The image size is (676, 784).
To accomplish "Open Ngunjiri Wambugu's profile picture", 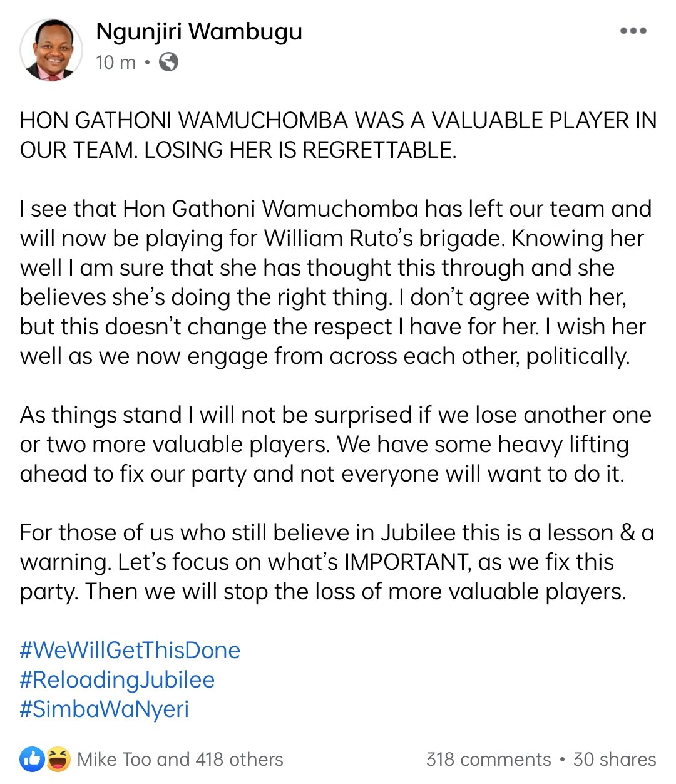I will (x=52, y=49).
